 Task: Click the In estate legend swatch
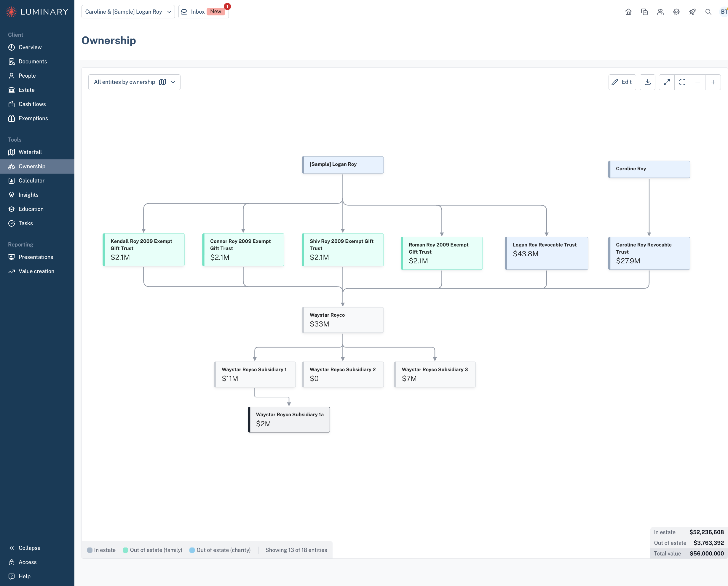[90, 550]
